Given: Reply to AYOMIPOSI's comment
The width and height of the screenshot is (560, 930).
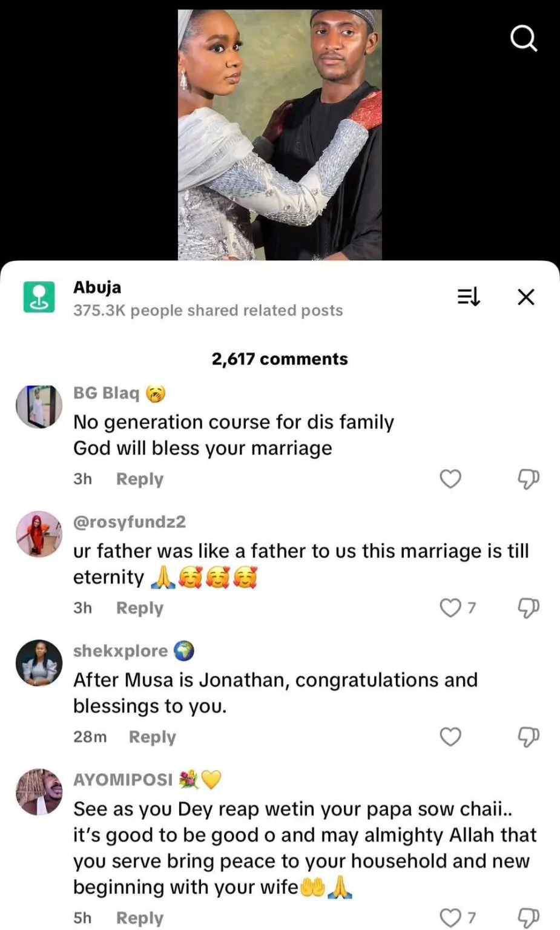Looking at the screenshot, I should [x=140, y=918].
